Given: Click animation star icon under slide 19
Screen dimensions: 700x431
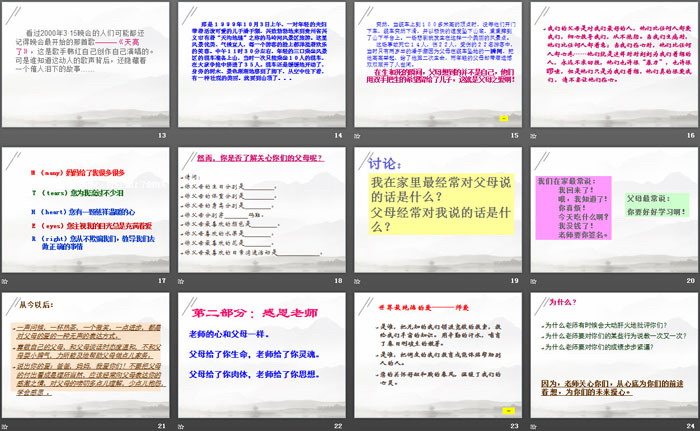Looking at the screenshot, I should pos(357,281).
